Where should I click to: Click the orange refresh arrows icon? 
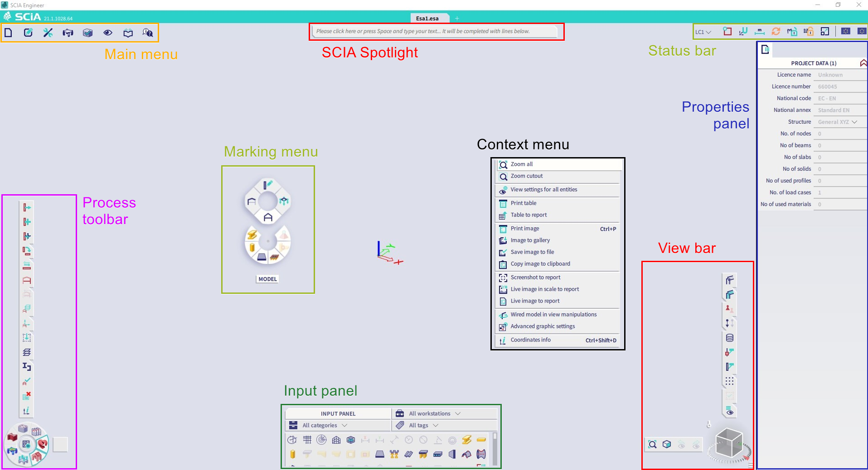pos(776,31)
